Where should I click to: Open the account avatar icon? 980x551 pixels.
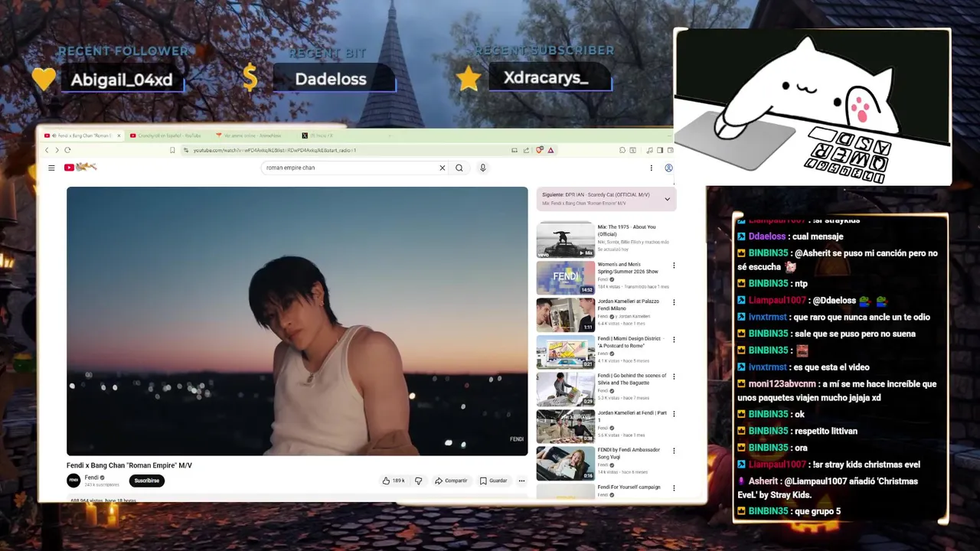[668, 168]
